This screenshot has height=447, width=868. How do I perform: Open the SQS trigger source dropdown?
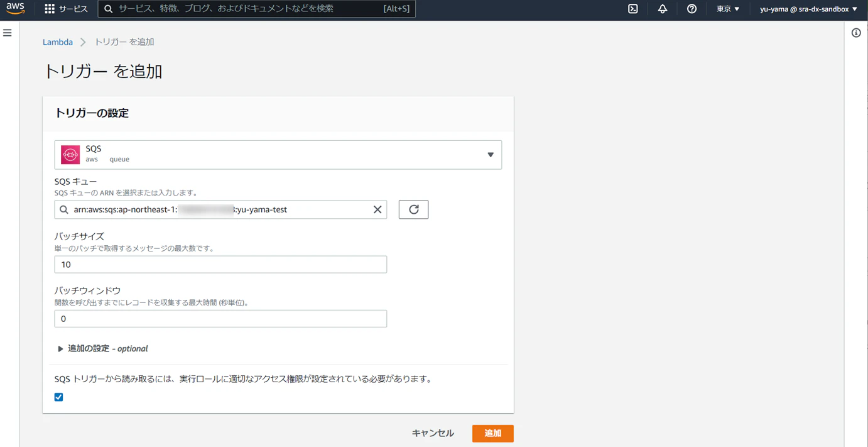(x=278, y=155)
